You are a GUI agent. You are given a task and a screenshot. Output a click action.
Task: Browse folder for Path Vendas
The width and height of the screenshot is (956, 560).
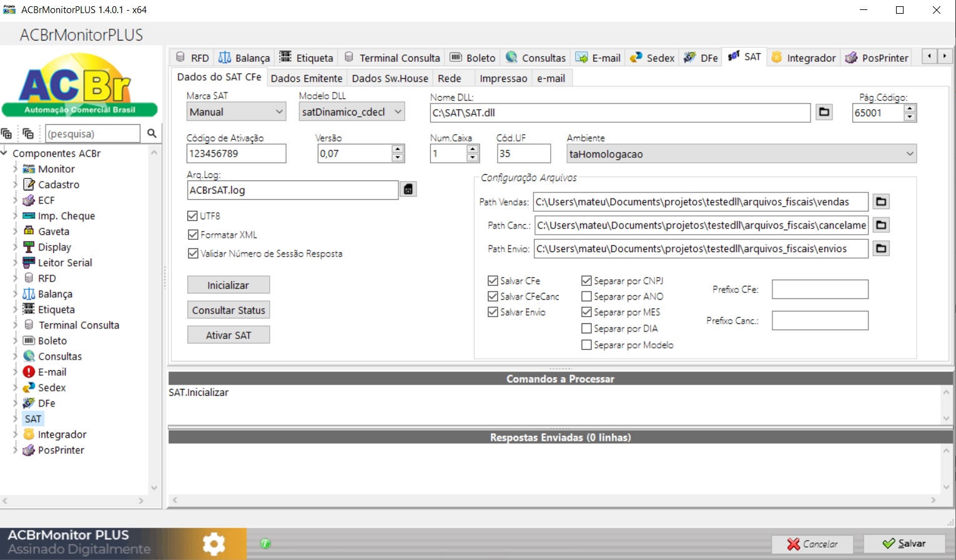click(881, 202)
